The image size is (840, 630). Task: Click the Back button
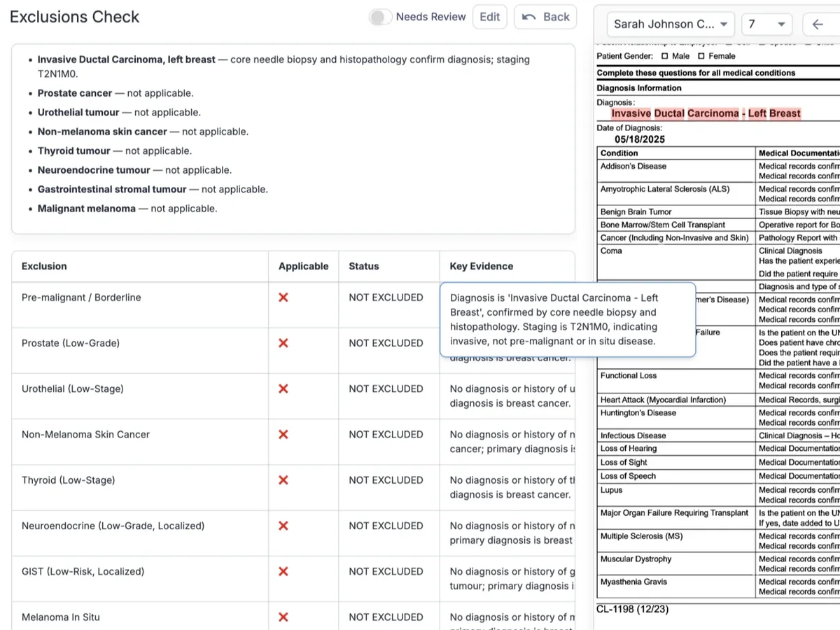[545, 17]
